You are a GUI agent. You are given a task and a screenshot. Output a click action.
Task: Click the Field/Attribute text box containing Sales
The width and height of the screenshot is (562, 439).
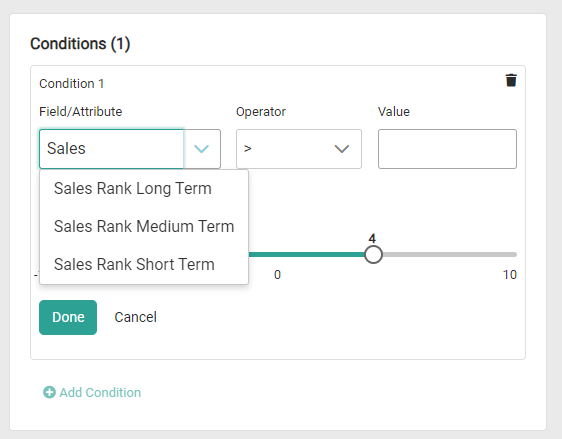(111, 149)
